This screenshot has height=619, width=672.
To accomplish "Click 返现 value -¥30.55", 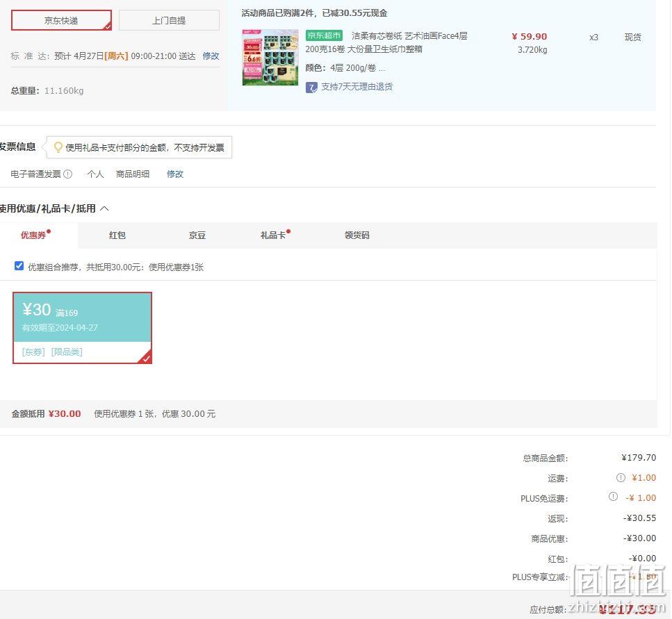I will (639, 518).
